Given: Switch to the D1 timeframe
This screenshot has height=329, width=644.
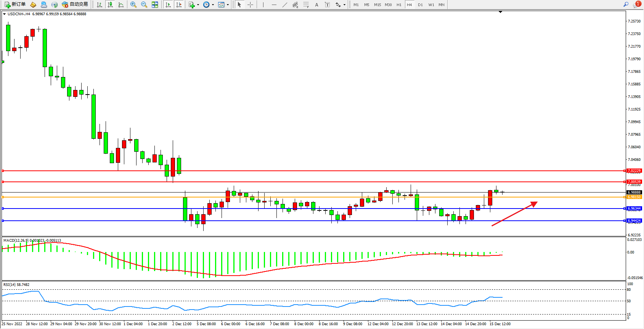Looking at the screenshot, I should (420, 5).
